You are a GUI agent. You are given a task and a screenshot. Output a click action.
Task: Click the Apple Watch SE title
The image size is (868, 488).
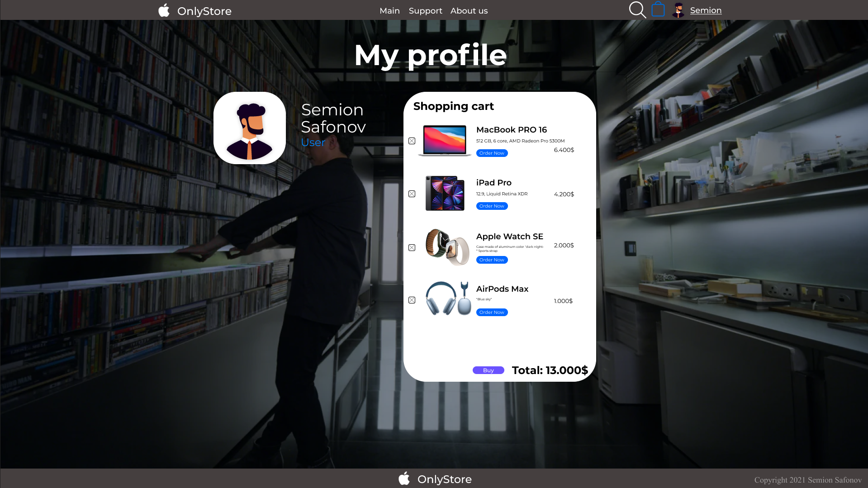point(510,237)
